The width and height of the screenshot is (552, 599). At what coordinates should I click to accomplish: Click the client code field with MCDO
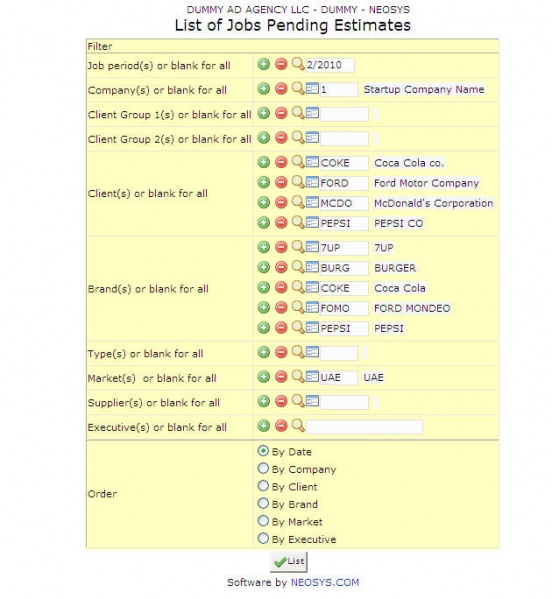[344, 203]
